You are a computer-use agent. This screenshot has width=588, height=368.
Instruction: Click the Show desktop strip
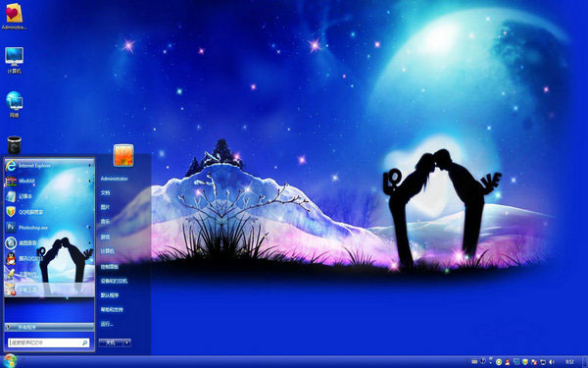pyautogui.click(x=585, y=361)
